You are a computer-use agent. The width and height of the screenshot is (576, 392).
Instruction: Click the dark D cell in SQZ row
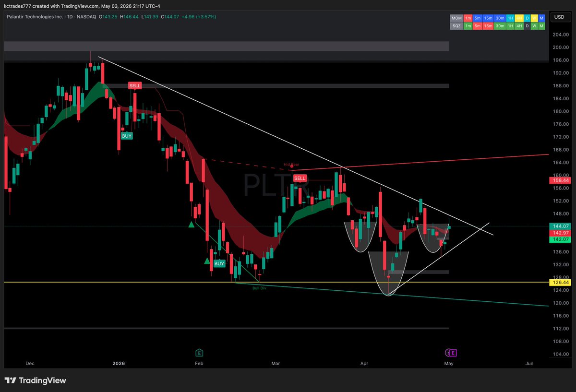(527, 26)
